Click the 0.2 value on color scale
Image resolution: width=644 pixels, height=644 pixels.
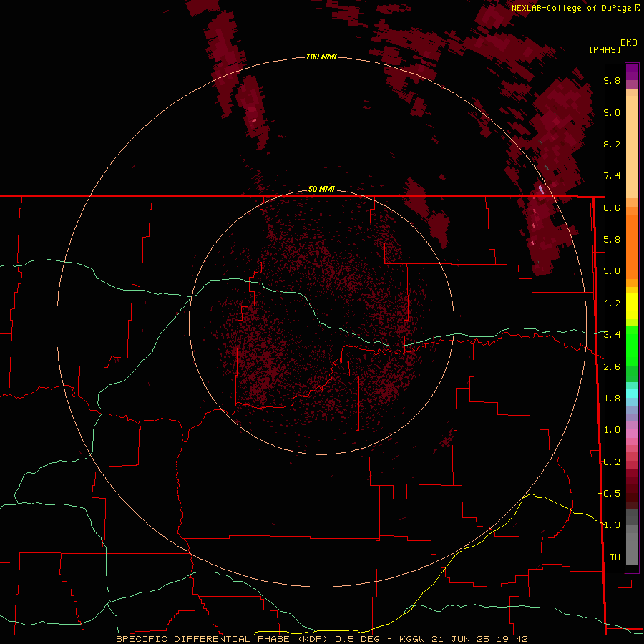pos(612,462)
